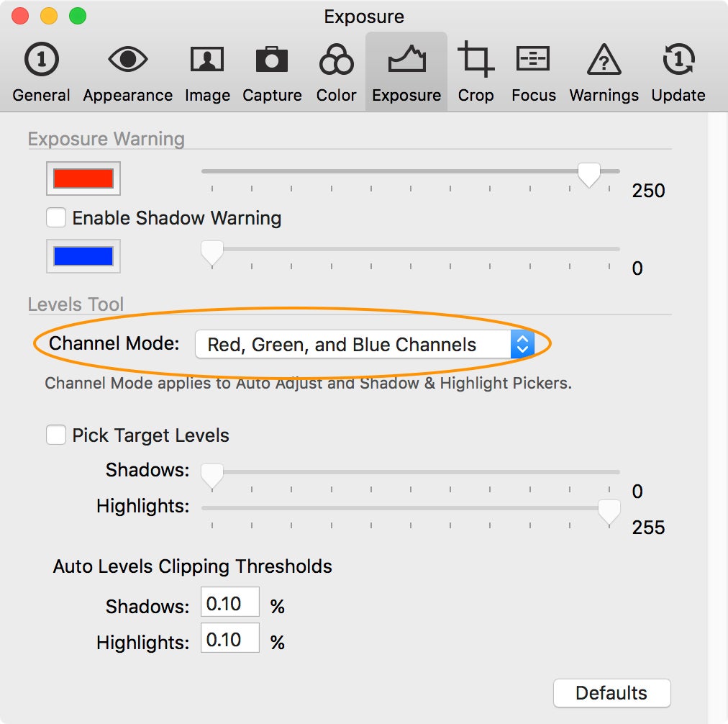728x724 pixels.
Task: Open the blue shadow warning color swatch
Action: coord(83,256)
